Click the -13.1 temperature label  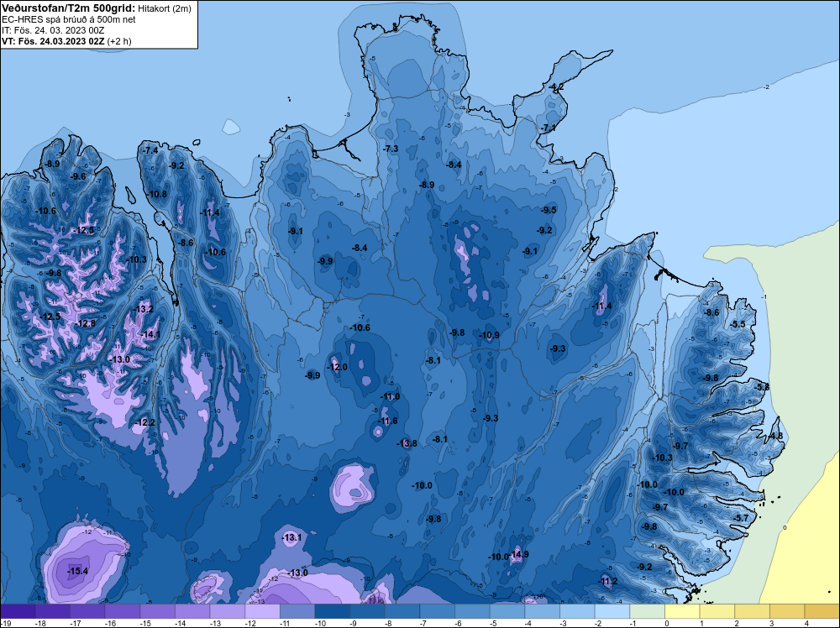point(291,537)
